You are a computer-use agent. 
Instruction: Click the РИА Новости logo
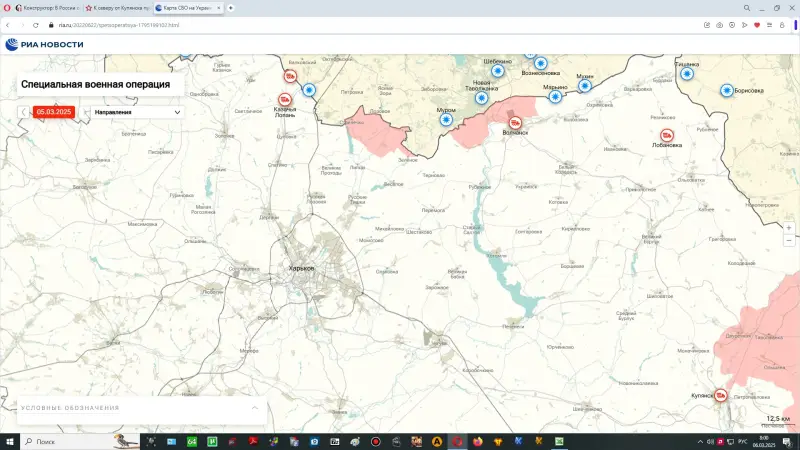[44, 43]
